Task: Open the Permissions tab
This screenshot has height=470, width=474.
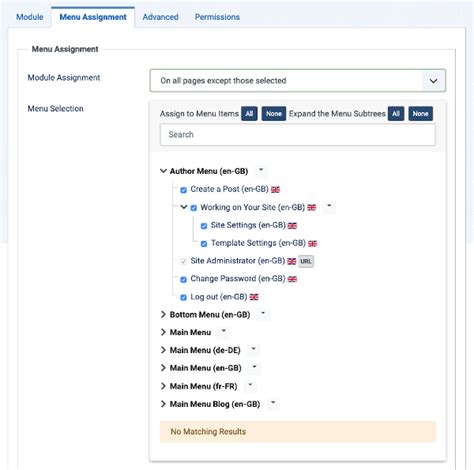Action: coord(217,17)
